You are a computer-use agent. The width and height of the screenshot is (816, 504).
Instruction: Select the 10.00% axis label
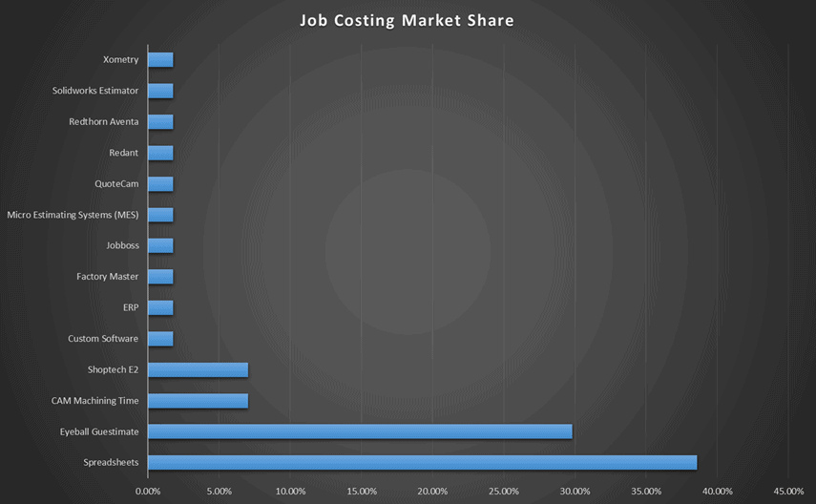[290, 491]
